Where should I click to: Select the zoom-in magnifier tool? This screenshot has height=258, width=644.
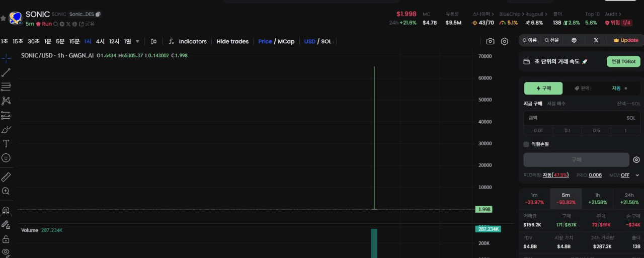click(6, 191)
